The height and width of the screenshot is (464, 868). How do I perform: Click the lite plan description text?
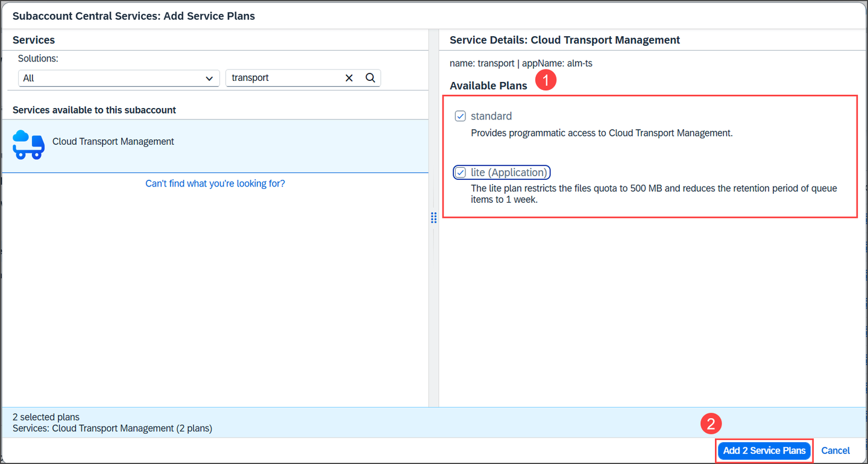654,194
